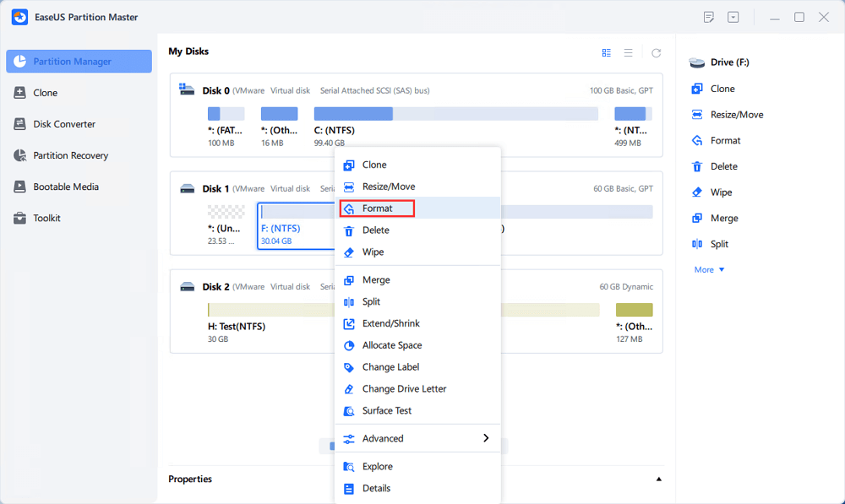Click the Bootable Media sidebar icon
The height and width of the screenshot is (504, 845).
click(20, 187)
